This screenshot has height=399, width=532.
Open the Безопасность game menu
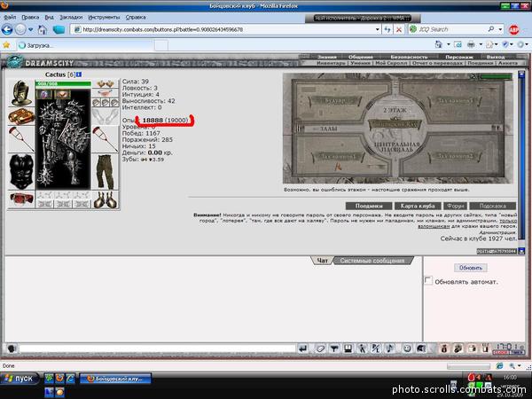(409, 57)
